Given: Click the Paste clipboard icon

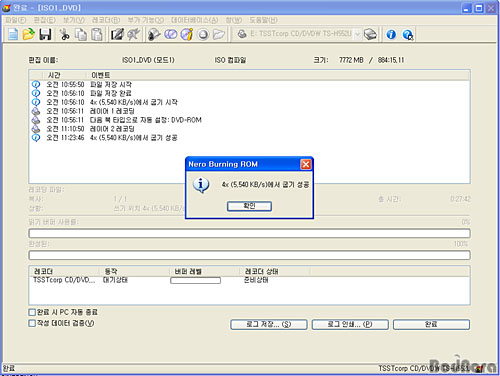Looking at the screenshot, I should (x=97, y=34).
